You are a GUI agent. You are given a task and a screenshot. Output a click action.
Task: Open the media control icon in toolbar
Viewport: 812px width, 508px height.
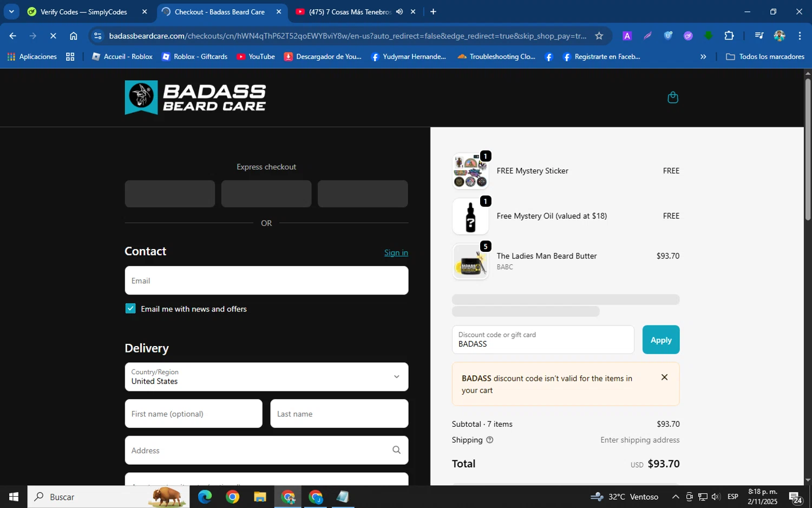[x=759, y=36]
